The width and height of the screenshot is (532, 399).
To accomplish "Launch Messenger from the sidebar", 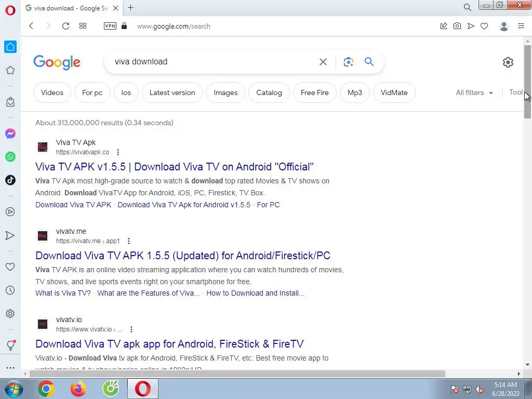I will 10,134.
